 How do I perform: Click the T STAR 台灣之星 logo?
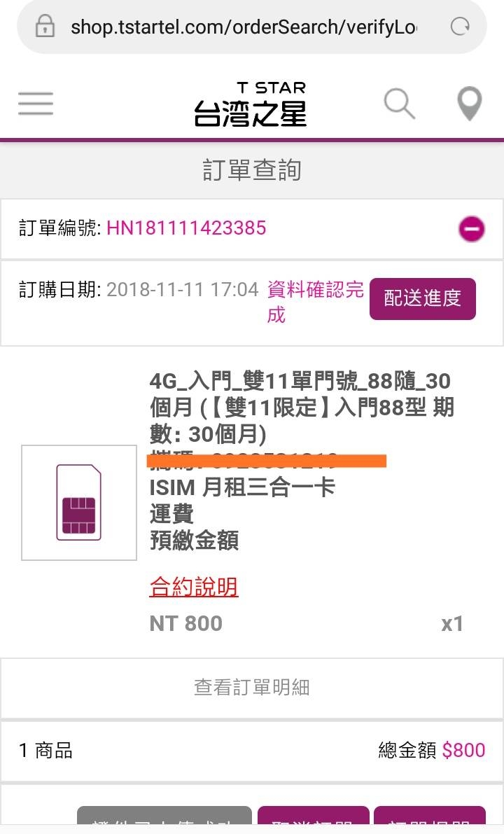[x=251, y=104]
